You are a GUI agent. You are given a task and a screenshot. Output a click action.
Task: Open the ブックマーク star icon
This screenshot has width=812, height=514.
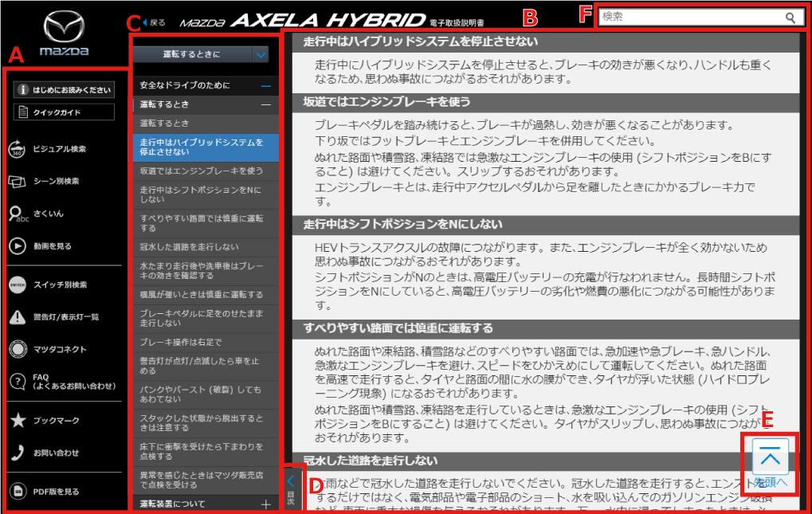pos(18,421)
